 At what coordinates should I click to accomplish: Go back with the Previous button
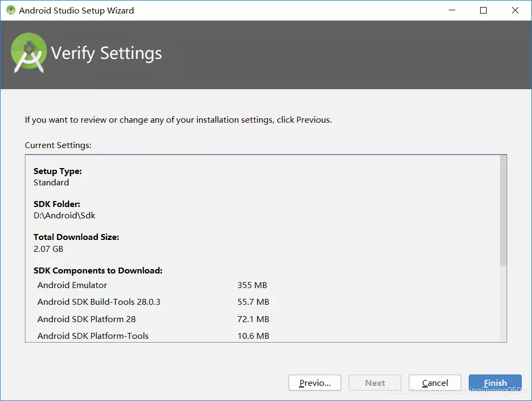(x=315, y=383)
